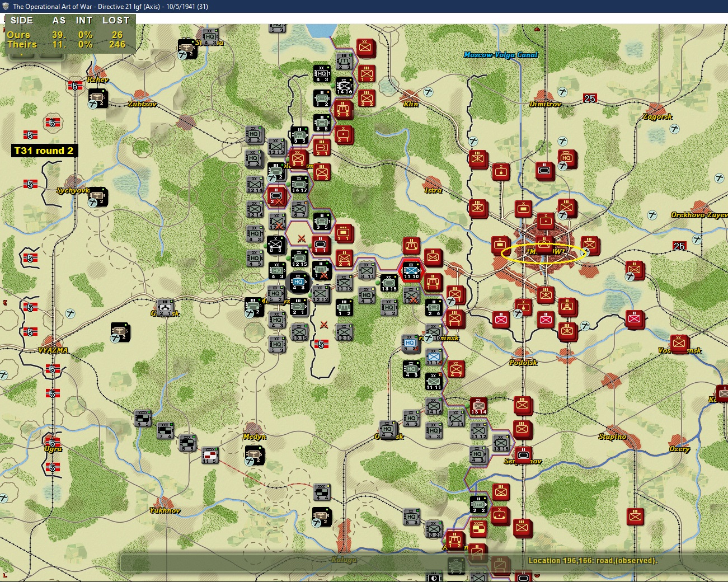
Task: Click the Zagorsk town label
Action: point(657,116)
